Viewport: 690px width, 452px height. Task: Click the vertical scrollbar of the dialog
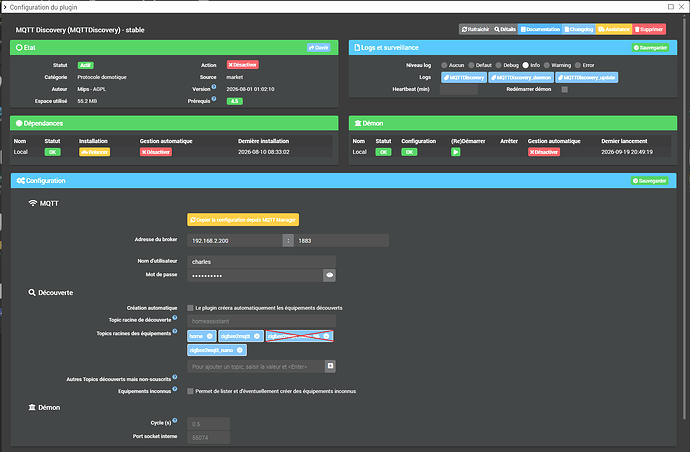tap(684, 218)
